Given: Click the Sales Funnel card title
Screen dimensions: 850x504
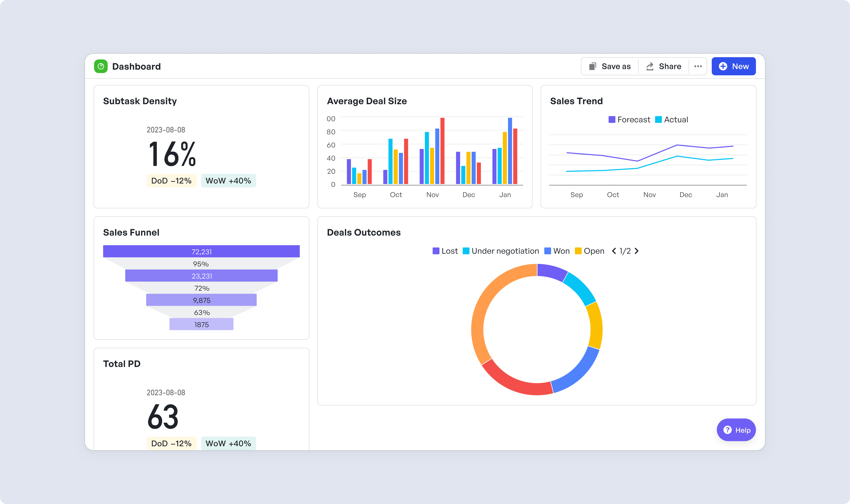Looking at the screenshot, I should coord(131,233).
